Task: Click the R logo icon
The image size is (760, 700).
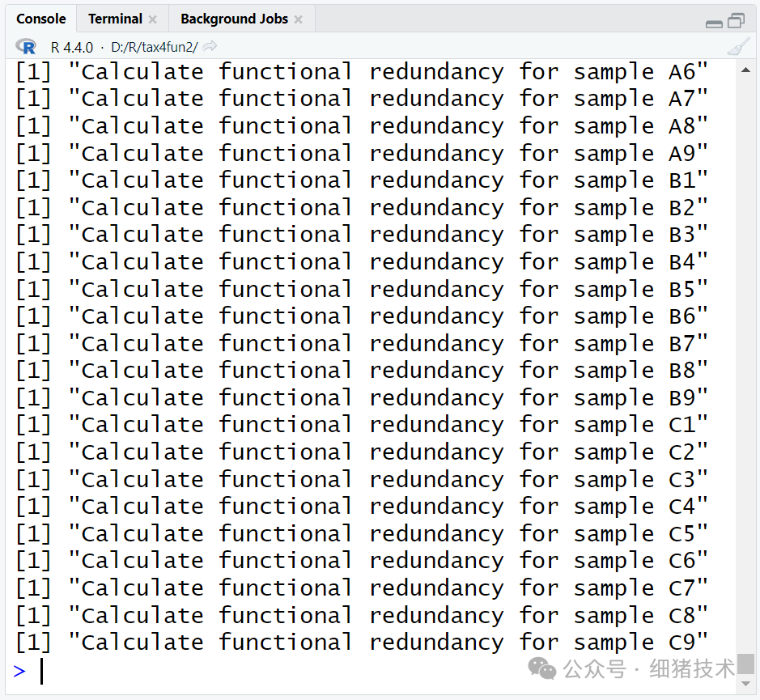Action: (25, 47)
